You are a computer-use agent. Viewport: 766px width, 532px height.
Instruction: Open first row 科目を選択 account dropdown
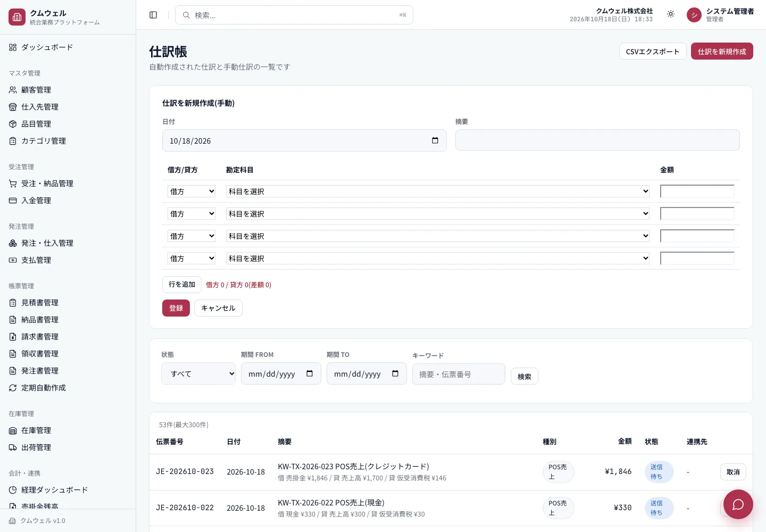tap(438, 192)
